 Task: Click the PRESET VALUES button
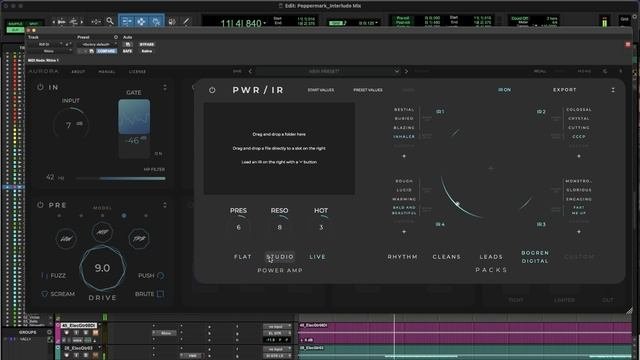click(x=368, y=90)
